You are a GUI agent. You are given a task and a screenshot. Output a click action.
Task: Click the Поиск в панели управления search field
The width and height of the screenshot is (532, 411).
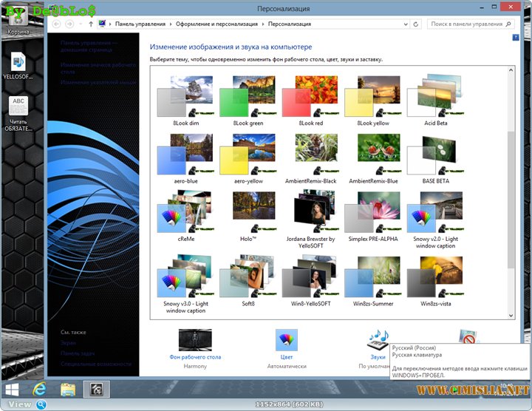(465, 24)
